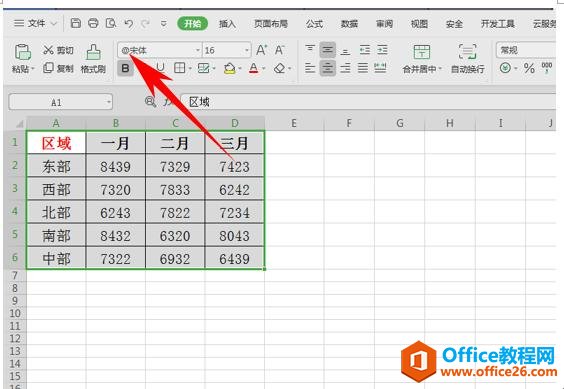564x389 pixels.
Task: Increase font size with the larger A icon
Action: pos(261,50)
